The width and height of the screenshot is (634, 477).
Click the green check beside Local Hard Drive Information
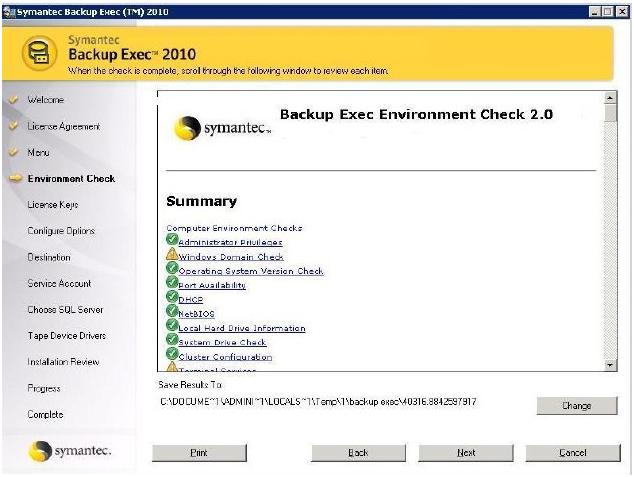click(172, 325)
